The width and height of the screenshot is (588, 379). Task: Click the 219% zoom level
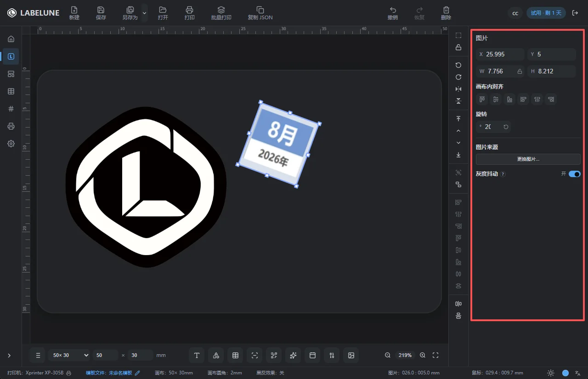(x=405, y=355)
